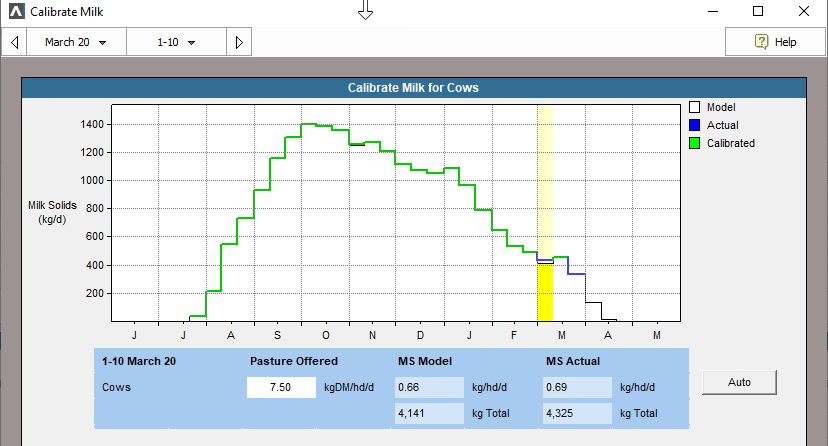
Task: Click the 'Milk Solids (kg/d)' axis label
Action: click(52, 212)
